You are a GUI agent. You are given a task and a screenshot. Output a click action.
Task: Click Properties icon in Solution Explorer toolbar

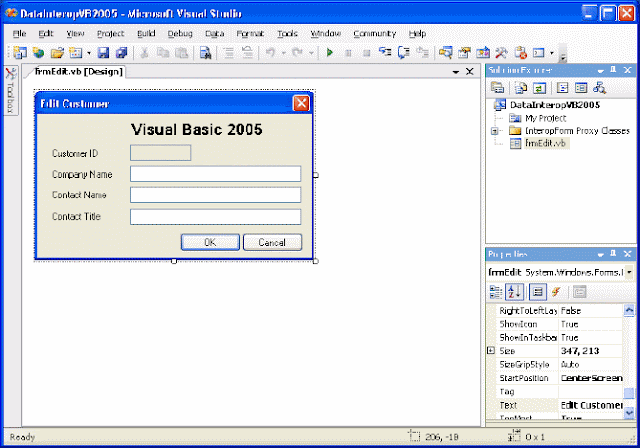[497, 87]
